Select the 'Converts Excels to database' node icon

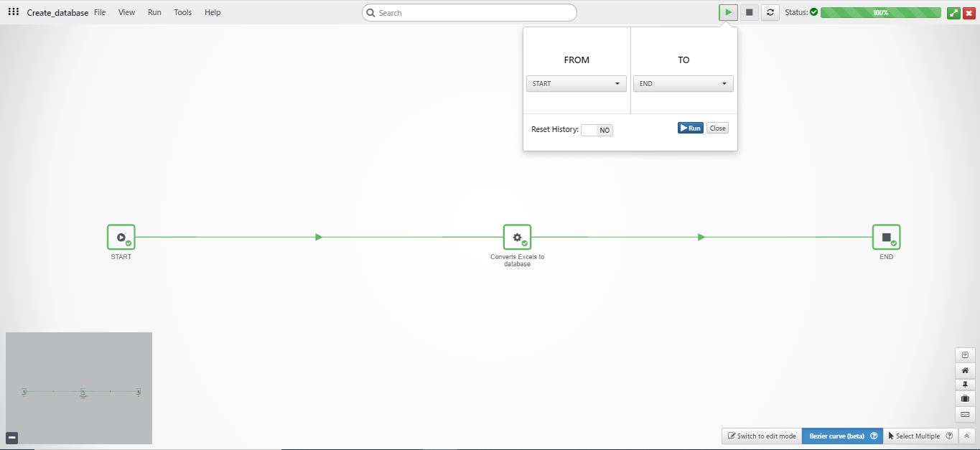pos(517,237)
